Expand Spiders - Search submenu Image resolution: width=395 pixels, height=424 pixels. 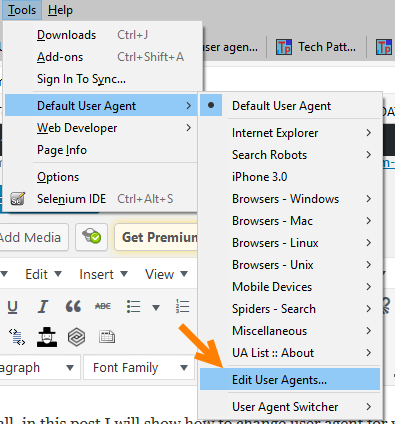click(x=290, y=309)
